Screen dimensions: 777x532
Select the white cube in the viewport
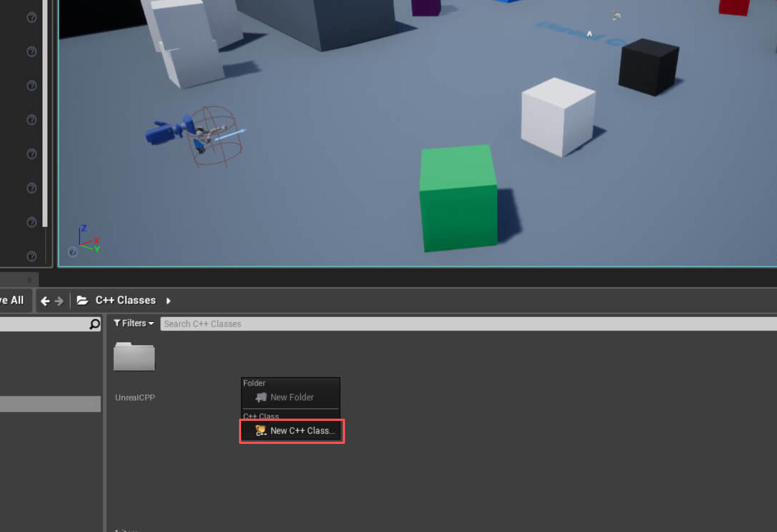pos(558,117)
